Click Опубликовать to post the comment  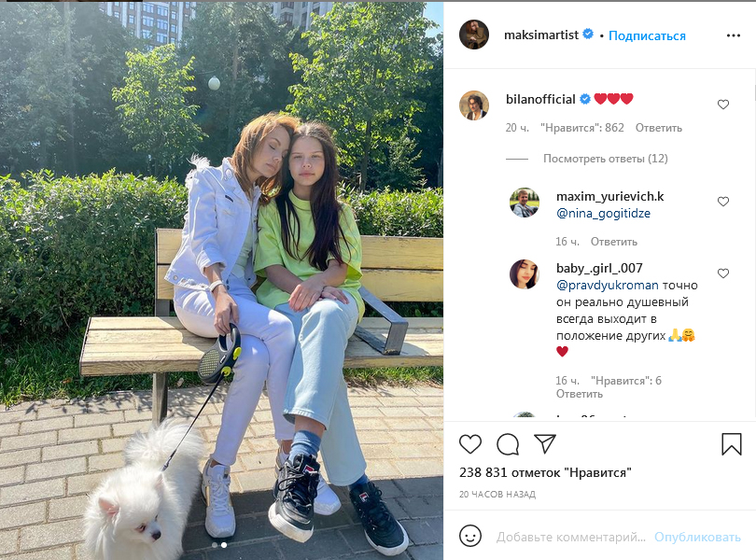click(x=697, y=537)
